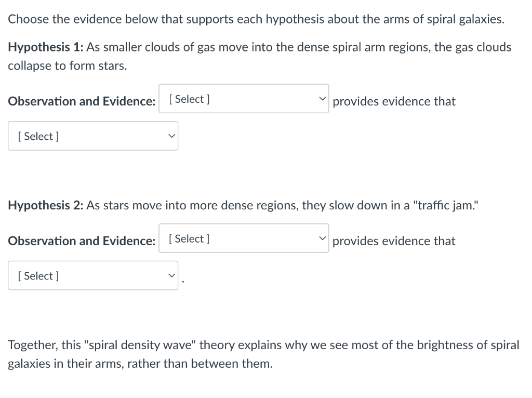Select the placeholder text in Hypothesis 1 first dropdown
The image size is (532, 398).
188,99
